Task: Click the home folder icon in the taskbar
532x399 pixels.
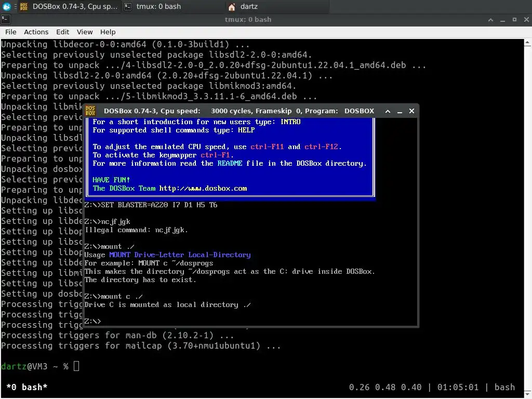Action: (232, 7)
